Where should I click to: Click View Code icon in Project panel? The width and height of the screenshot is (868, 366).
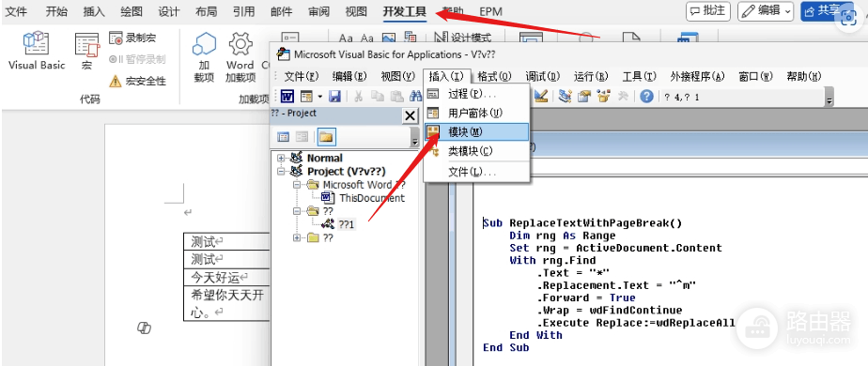[283, 137]
